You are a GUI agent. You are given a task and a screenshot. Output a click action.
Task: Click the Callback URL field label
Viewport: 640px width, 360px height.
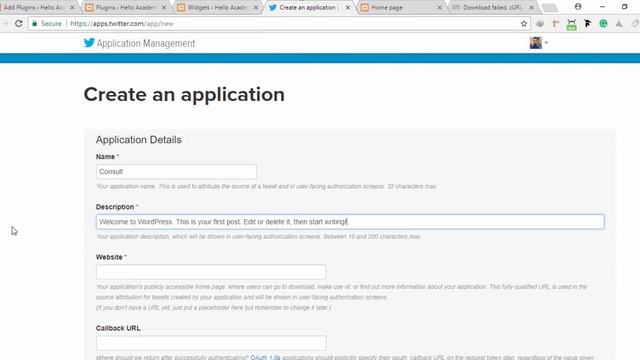[118, 328]
